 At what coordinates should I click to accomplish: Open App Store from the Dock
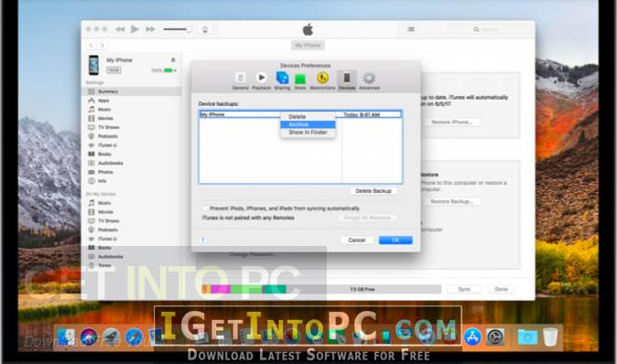(472, 337)
